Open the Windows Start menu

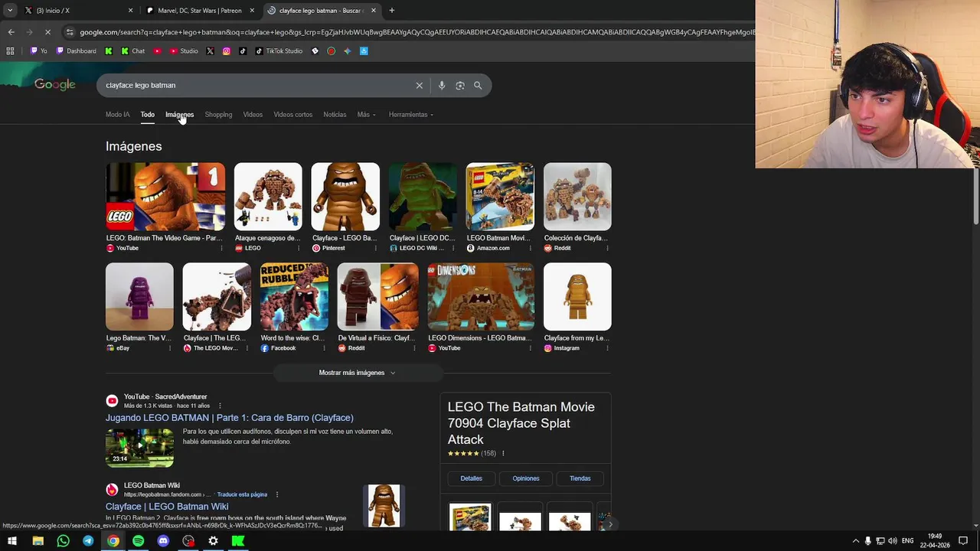pos(11,541)
